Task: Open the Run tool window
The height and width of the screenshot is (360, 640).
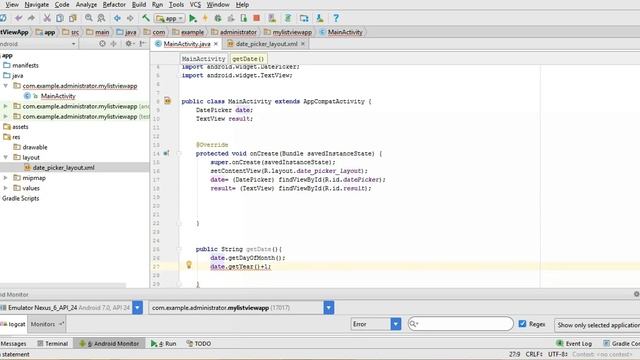Action: tap(163, 344)
